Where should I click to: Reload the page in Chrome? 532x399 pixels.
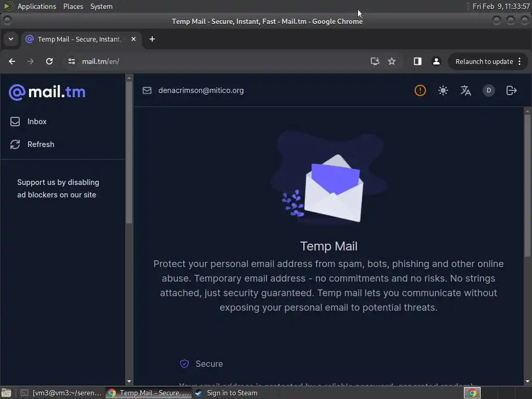pyautogui.click(x=49, y=61)
